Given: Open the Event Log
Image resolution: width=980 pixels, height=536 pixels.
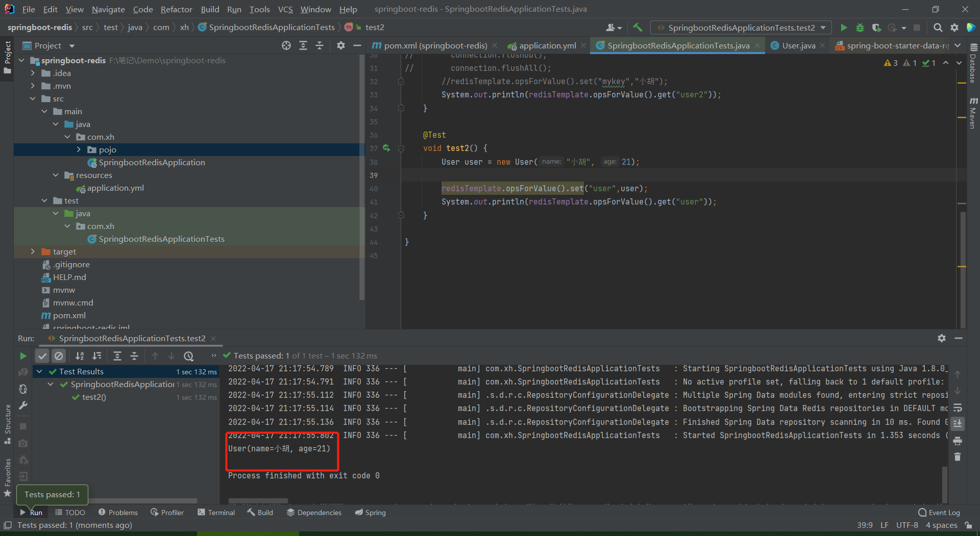Looking at the screenshot, I should tap(939, 513).
